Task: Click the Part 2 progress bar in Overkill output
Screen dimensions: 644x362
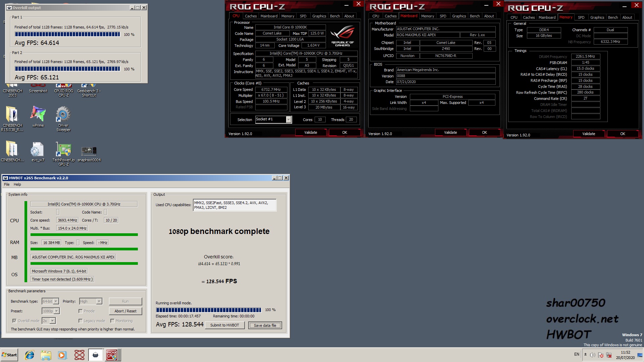Action: click(x=67, y=69)
